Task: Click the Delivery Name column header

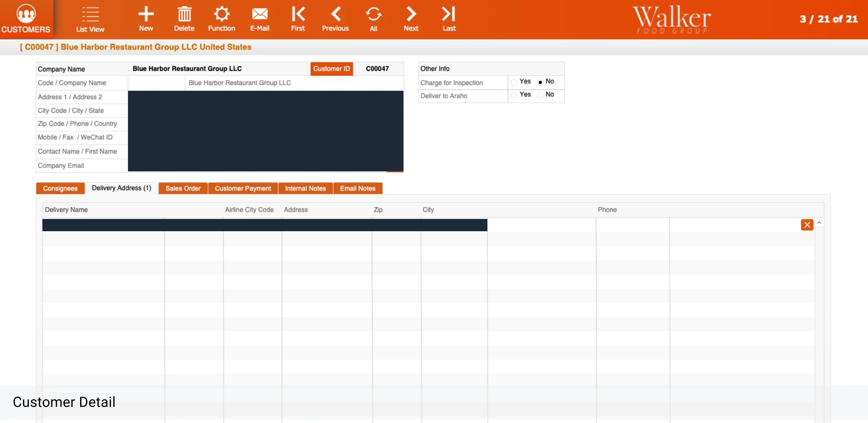Action: (66, 210)
